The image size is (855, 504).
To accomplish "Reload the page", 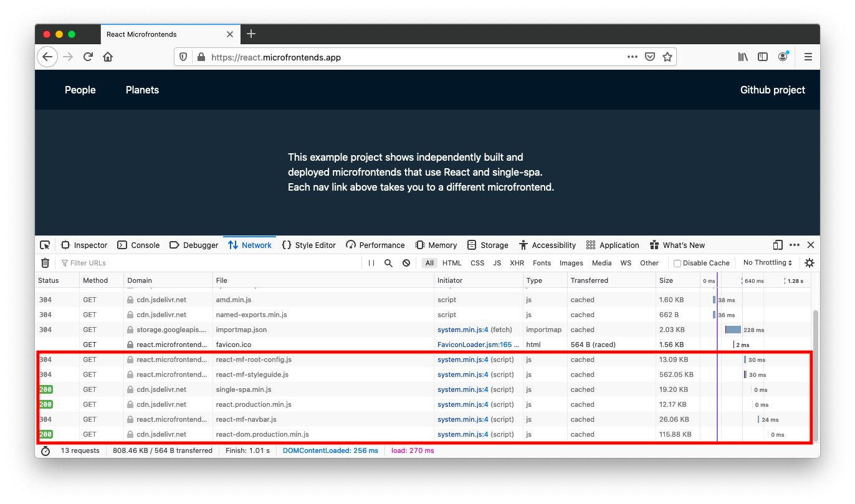I will (x=87, y=56).
